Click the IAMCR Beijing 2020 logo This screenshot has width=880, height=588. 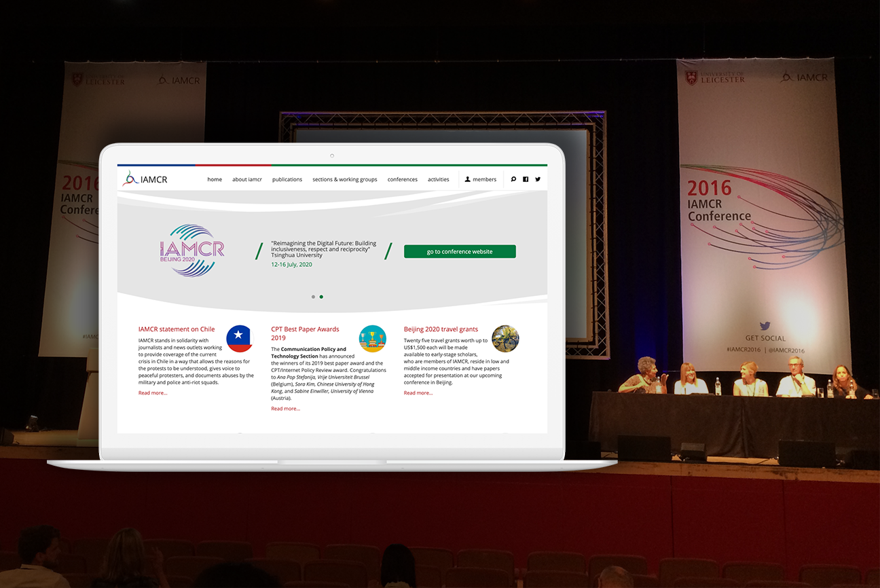pos(192,251)
